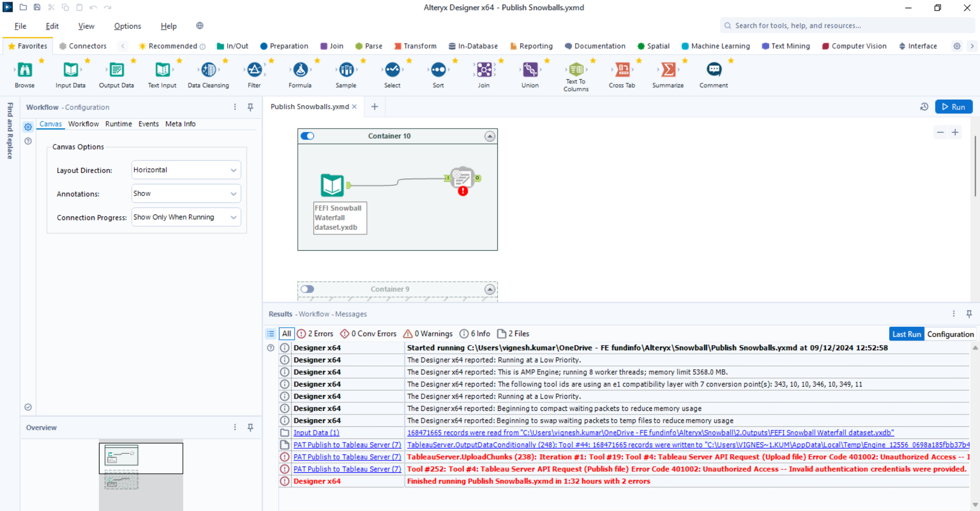Collapse Container 10 with its chevron
The height and width of the screenshot is (511, 980).
490,136
